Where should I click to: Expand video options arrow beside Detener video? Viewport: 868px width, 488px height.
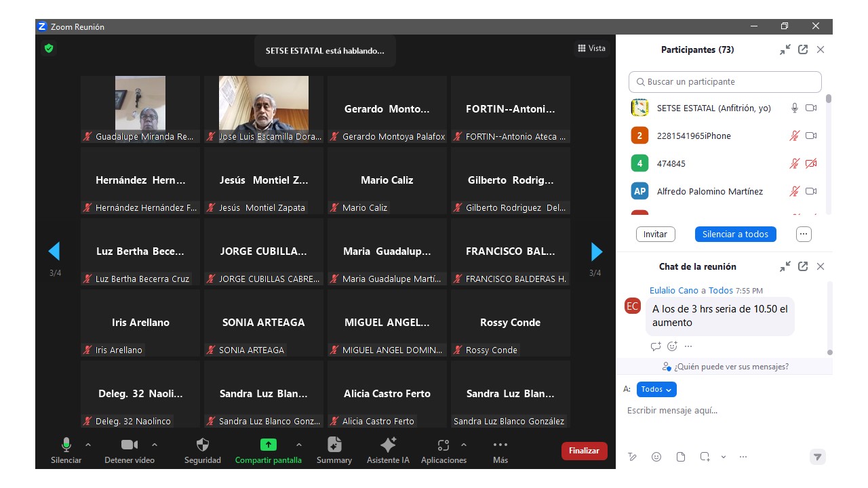click(x=155, y=445)
